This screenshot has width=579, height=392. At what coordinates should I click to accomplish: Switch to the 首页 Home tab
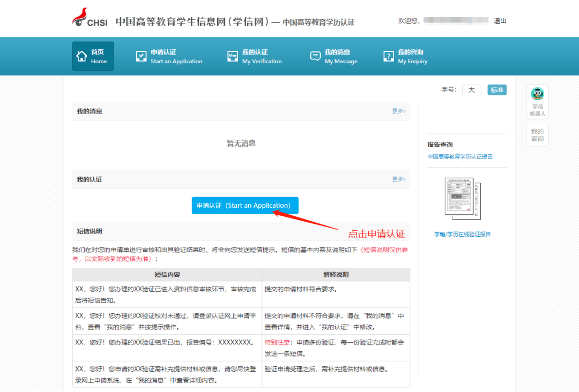tap(93, 56)
